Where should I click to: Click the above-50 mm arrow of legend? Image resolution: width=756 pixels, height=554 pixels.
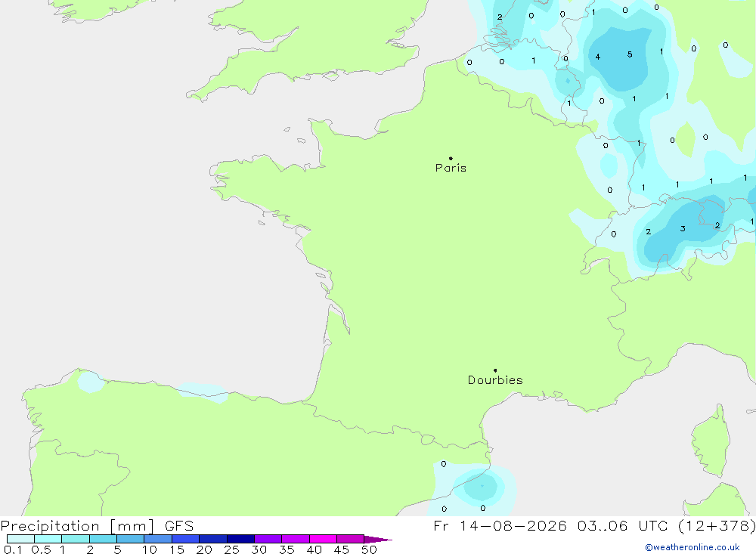[x=378, y=540]
